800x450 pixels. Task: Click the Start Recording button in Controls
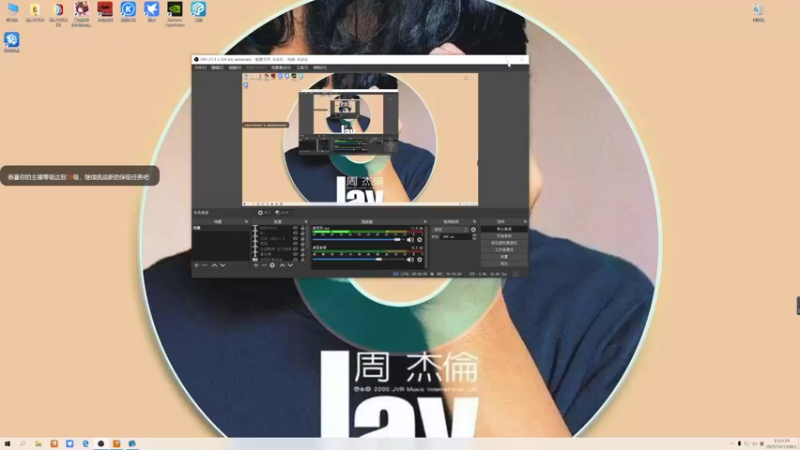click(504, 236)
